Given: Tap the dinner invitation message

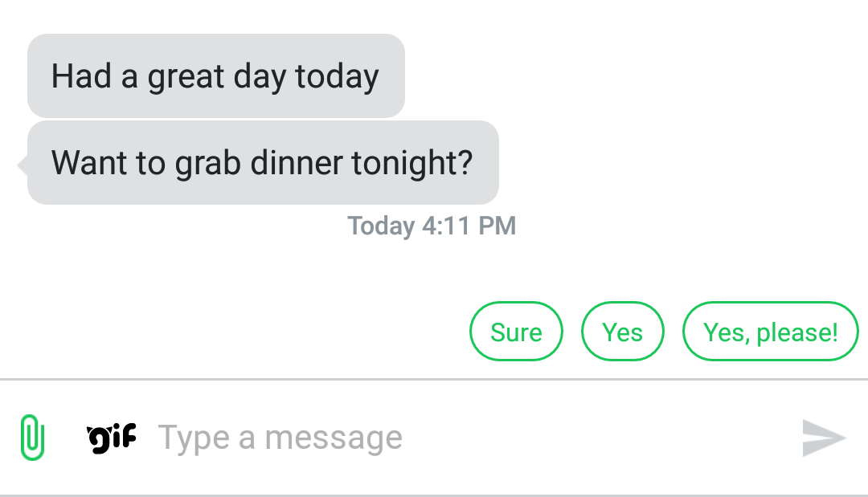Looking at the screenshot, I should [x=262, y=163].
